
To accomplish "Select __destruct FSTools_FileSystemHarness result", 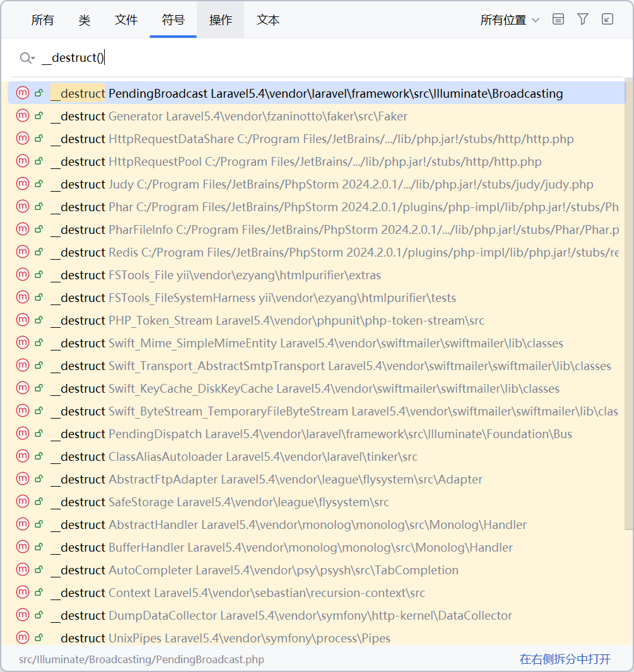I will 317,298.
